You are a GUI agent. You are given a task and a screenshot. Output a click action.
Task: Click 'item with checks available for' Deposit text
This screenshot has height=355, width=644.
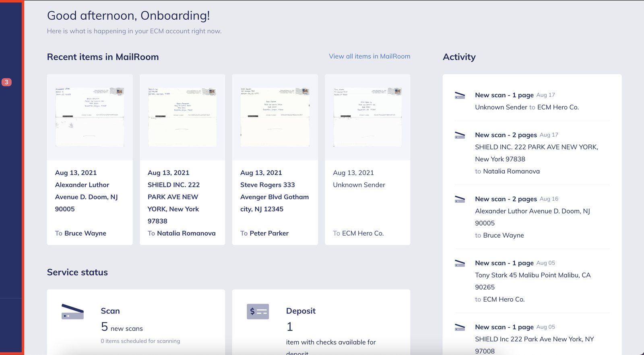coord(331,342)
